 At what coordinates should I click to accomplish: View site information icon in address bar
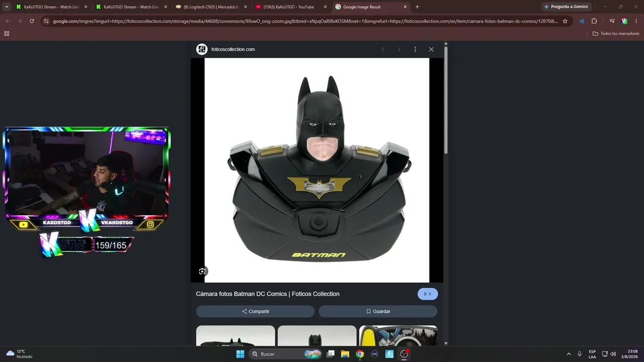46,21
